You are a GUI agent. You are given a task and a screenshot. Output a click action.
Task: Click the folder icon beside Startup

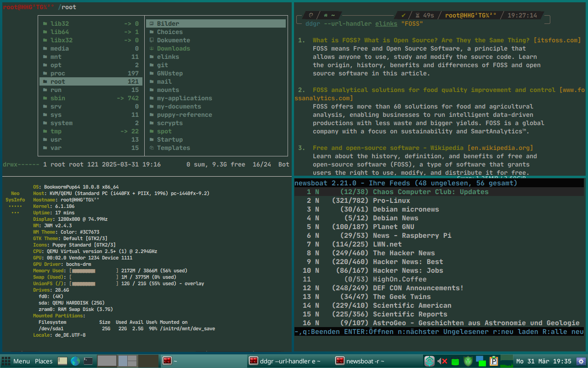(152, 139)
